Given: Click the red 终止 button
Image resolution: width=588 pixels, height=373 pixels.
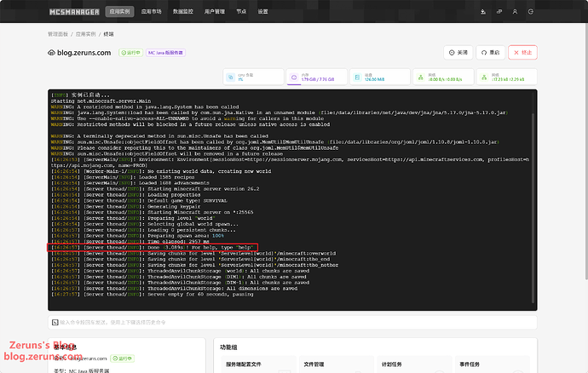Looking at the screenshot, I should (x=522, y=53).
